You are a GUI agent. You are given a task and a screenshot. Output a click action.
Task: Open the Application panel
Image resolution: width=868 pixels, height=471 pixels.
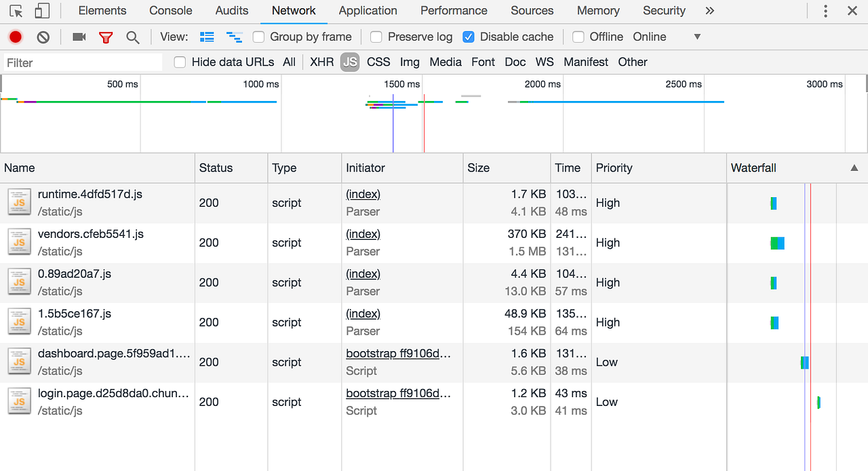coord(368,11)
